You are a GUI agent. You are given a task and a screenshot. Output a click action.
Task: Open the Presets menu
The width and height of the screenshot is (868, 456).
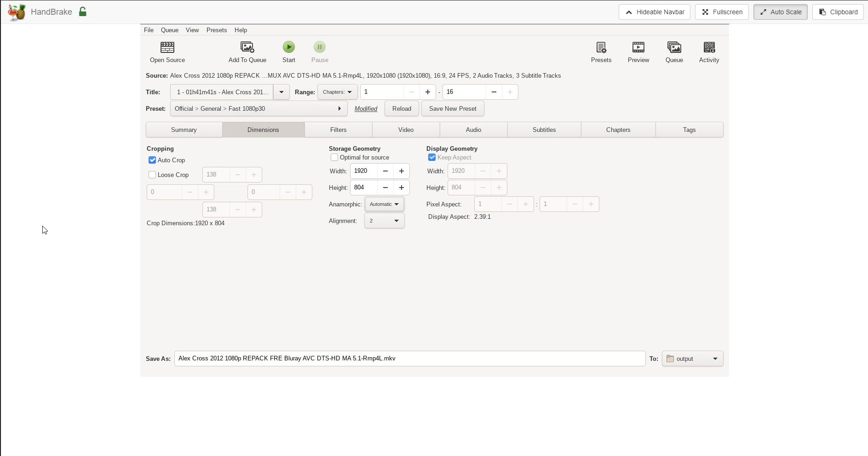[217, 30]
